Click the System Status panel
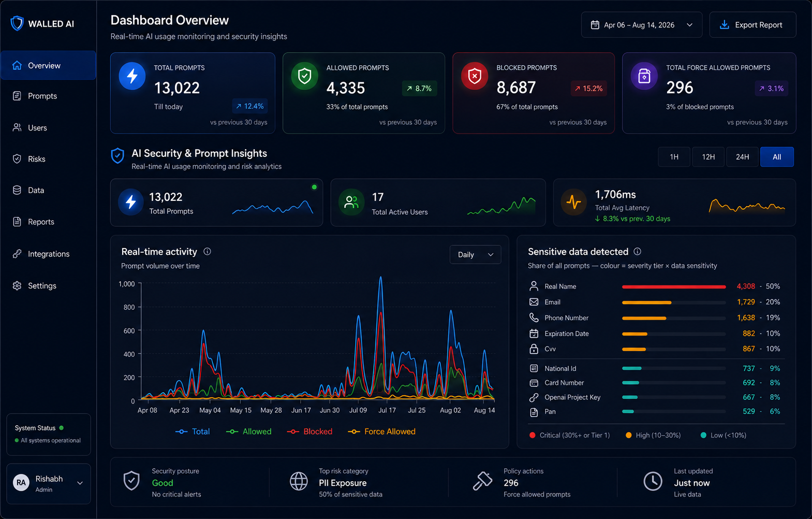 [49, 434]
